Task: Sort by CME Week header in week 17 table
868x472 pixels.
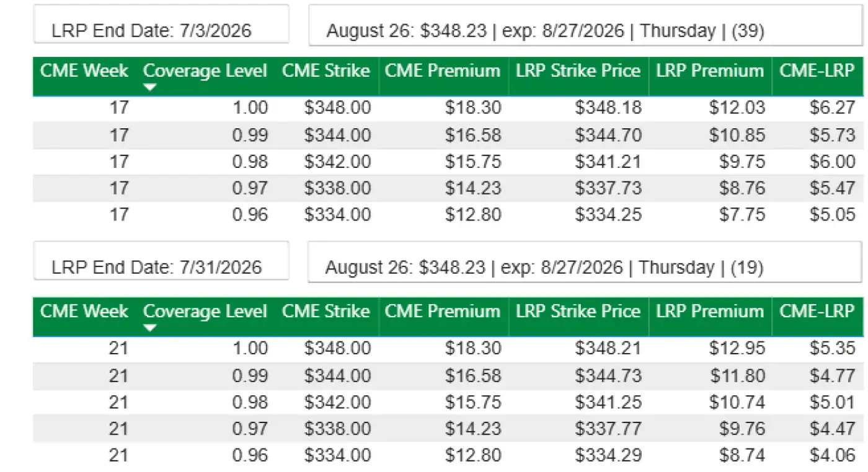Action: coord(84,71)
